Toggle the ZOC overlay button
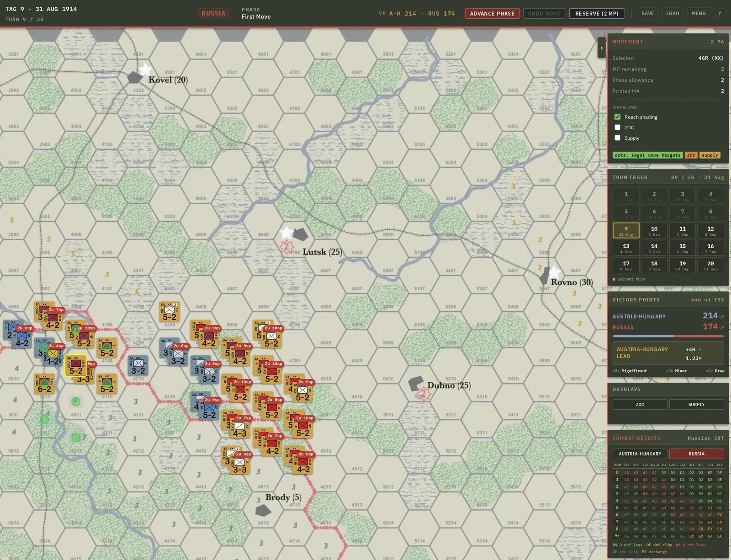This screenshot has width=731, height=560. coord(640,405)
